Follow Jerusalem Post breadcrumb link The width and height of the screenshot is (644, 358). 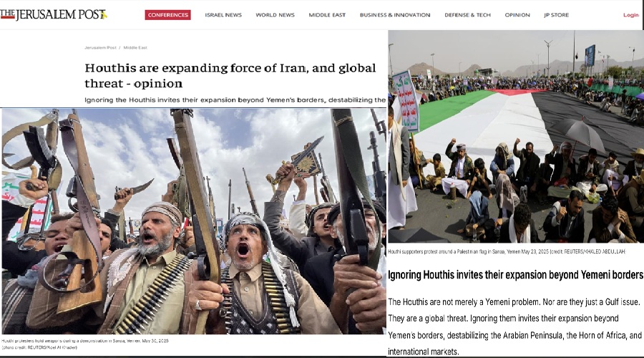coord(100,48)
